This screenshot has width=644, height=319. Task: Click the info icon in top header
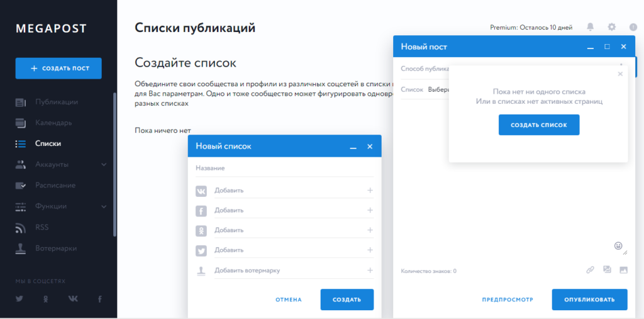[x=633, y=27]
